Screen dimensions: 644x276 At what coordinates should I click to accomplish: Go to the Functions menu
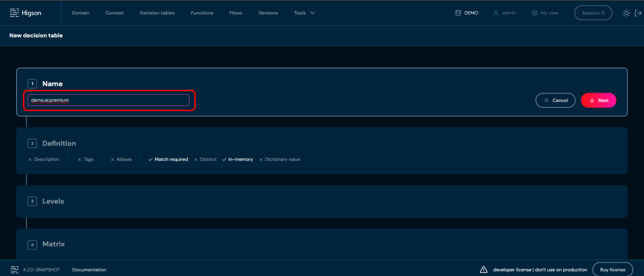coord(202,13)
